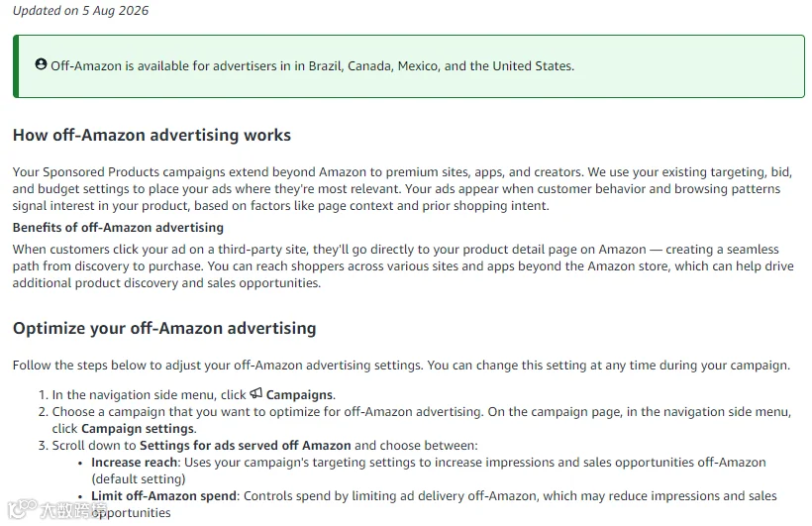The image size is (812, 526).
Task: Click the bold Campaigns text in step one
Action: (299, 395)
